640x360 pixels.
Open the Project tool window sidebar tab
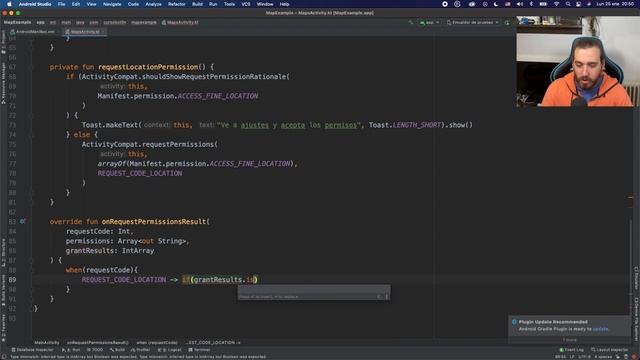pos(3,41)
